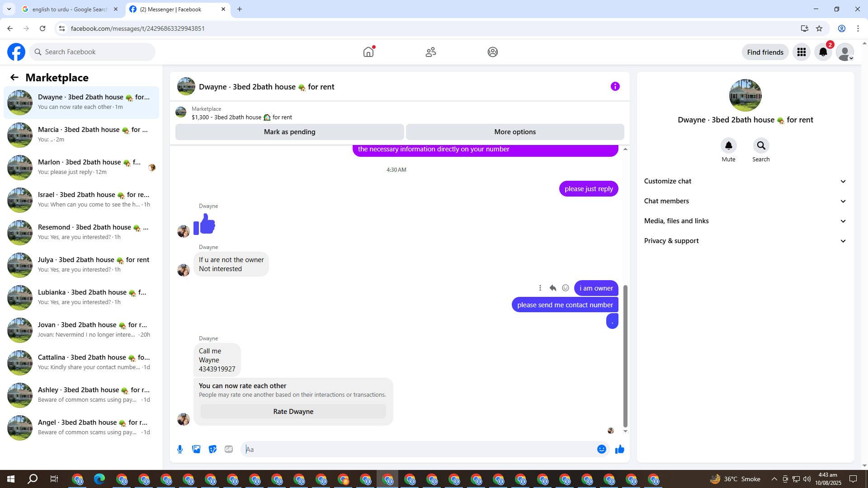
Task: Open emoji picker in message box
Action: pos(601,449)
